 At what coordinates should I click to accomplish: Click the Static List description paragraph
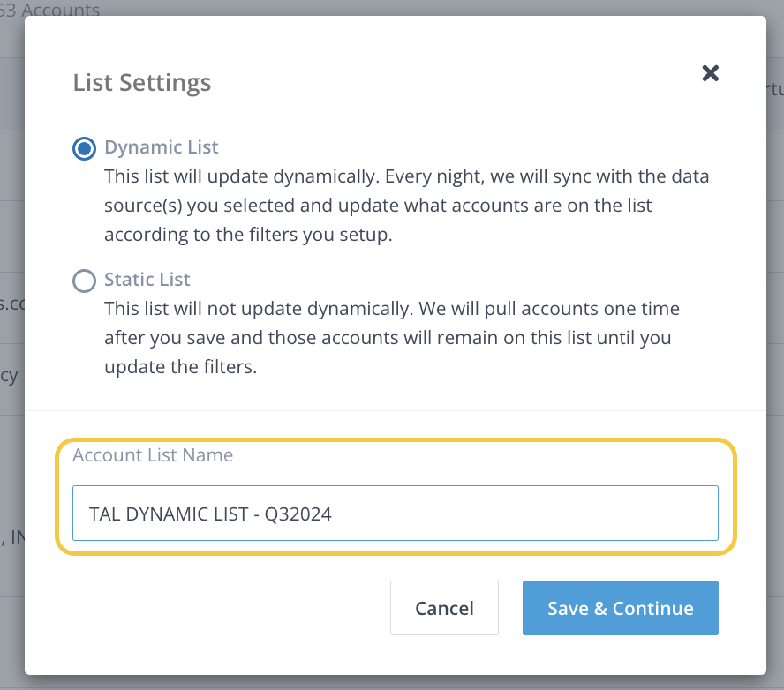tap(392, 338)
